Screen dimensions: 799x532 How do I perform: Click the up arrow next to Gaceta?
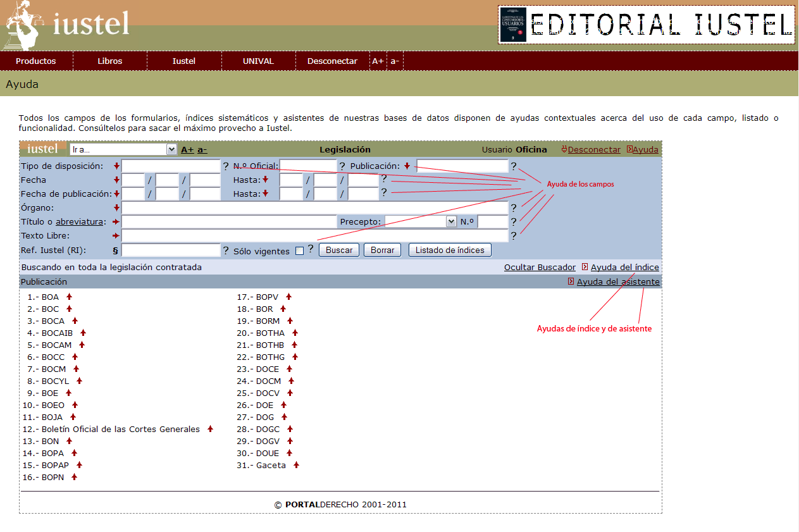[296, 464]
